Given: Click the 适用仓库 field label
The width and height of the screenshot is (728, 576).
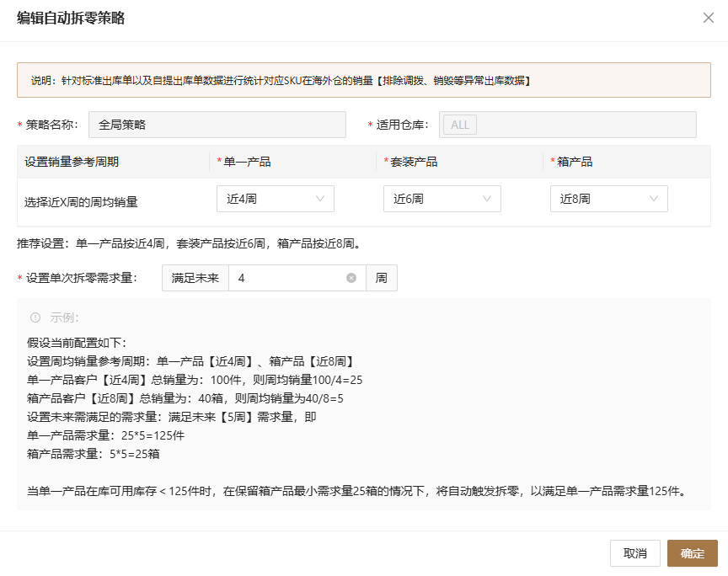Looking at the screenshot, I should [402, 125].
